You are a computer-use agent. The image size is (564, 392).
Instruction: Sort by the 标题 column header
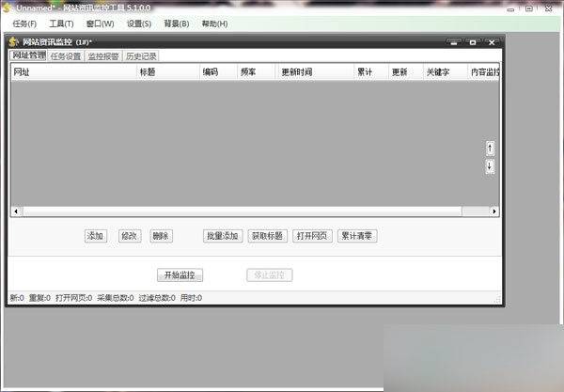point(168,72)
